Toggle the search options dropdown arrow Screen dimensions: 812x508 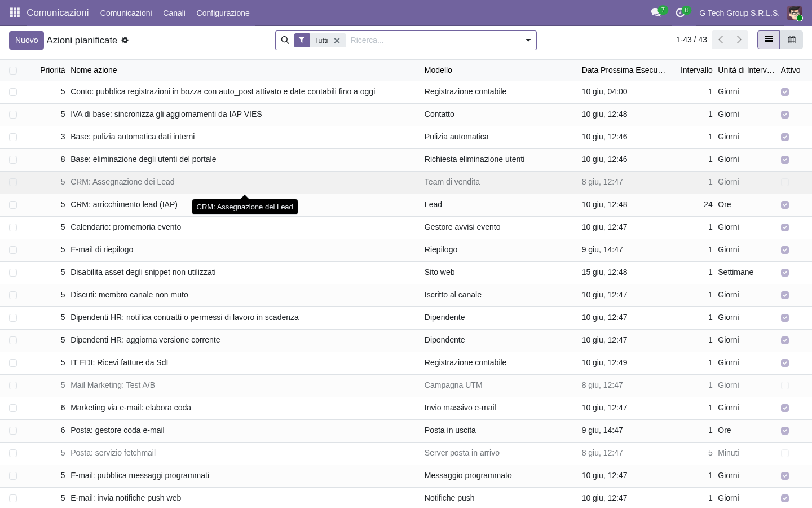[x=528, y=40]
